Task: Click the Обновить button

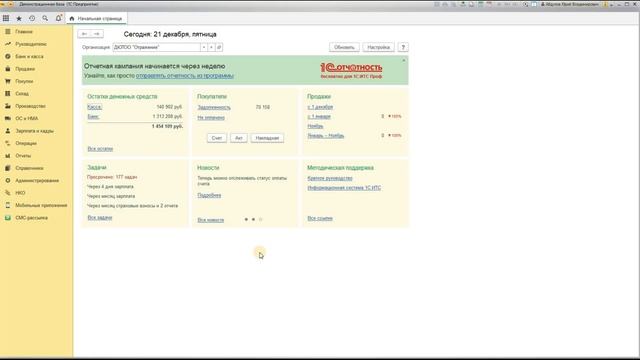Action: tap(344, 47)
